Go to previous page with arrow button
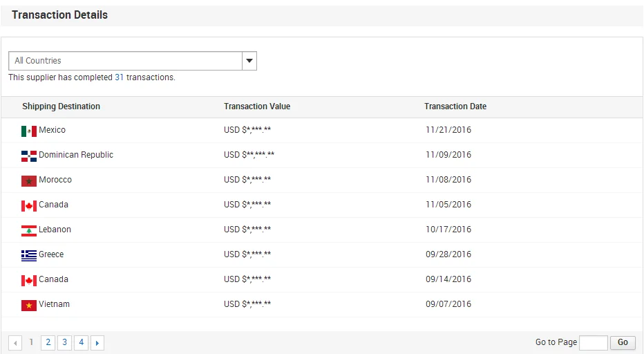The image size is (644, 354). [15, 342]
